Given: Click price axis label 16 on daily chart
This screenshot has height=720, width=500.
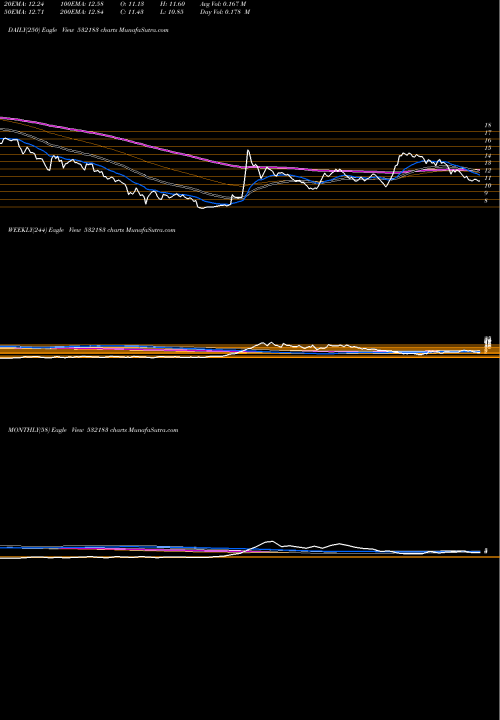Looking at the screenshot, I should click(x=488, y=141).
